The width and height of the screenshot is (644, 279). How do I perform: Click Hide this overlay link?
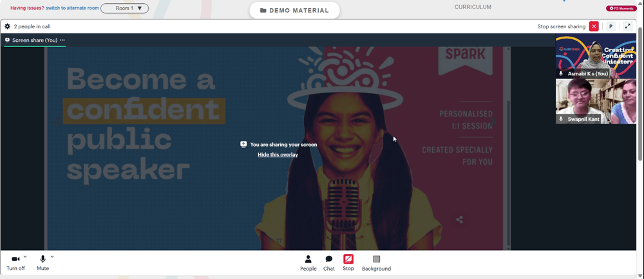[278, 154]
